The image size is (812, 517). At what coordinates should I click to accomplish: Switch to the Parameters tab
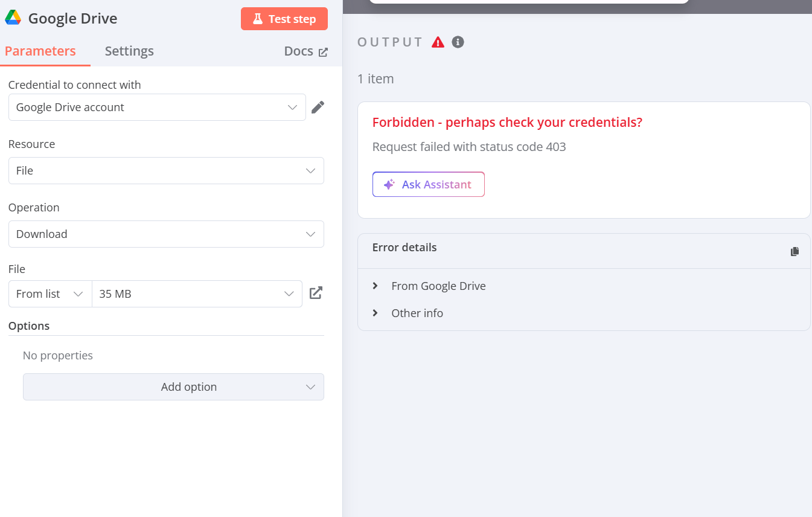pyautogui.click(x=40, y=51)
